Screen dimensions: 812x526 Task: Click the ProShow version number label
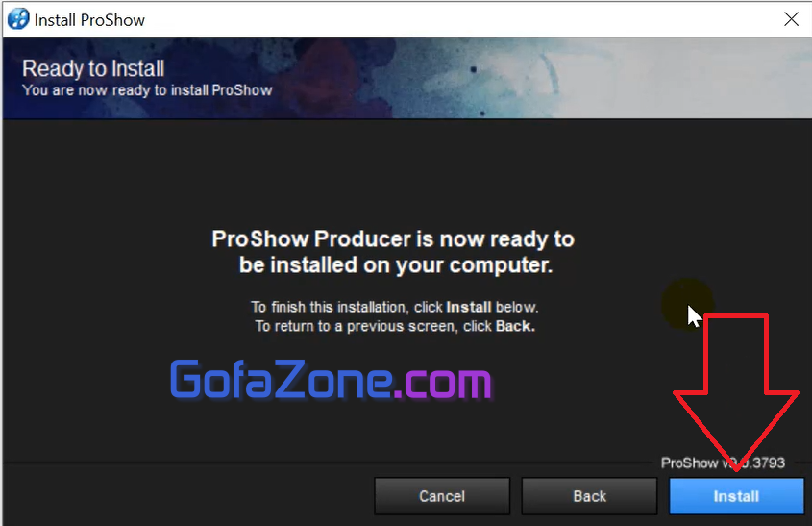(723, 463)
